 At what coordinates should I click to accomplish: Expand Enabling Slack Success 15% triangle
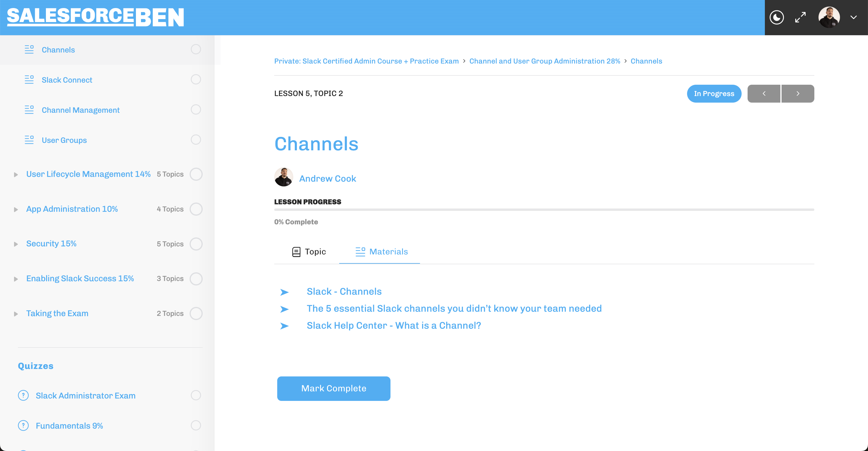[x=15, y=279]
